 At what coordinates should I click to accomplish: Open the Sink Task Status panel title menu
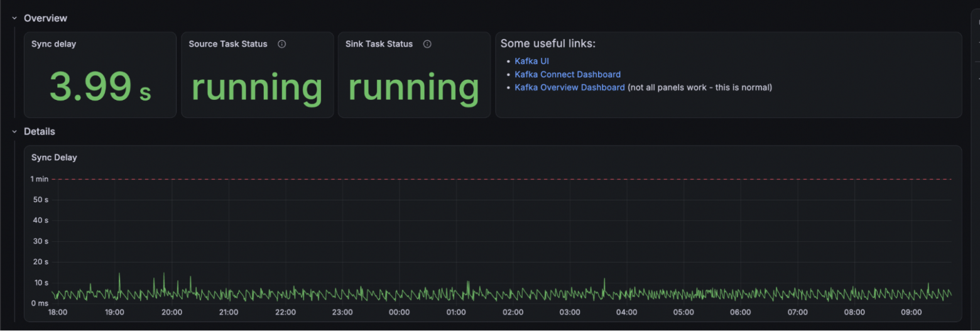[x=379, y=44]
